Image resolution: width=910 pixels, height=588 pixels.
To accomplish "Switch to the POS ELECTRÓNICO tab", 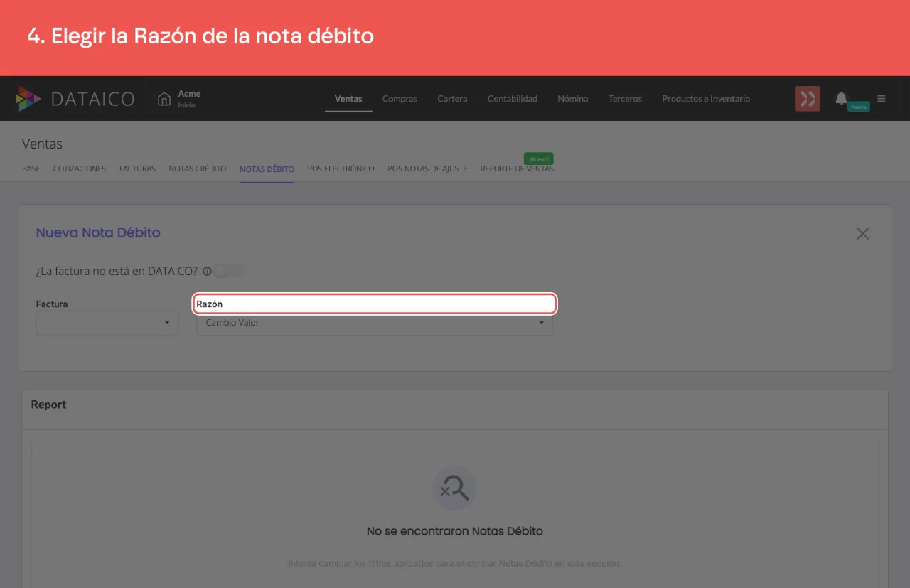I will pyautogui.click(x=341, y=169).
